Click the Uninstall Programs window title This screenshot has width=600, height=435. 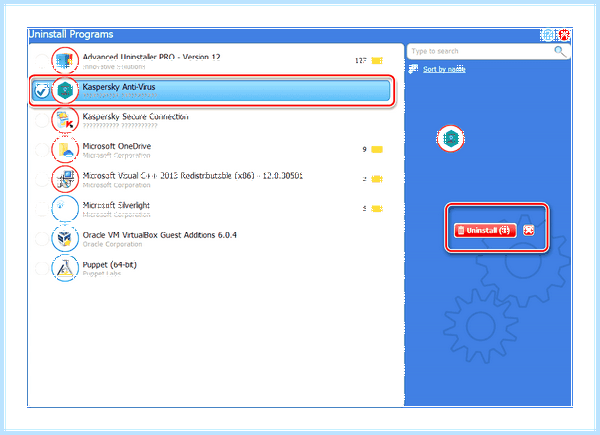[x=71, y=34]
